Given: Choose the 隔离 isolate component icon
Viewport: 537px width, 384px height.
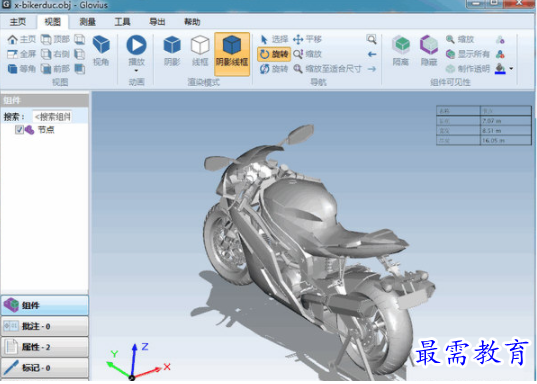Looking at the screenshot, I should coord(401,51).
